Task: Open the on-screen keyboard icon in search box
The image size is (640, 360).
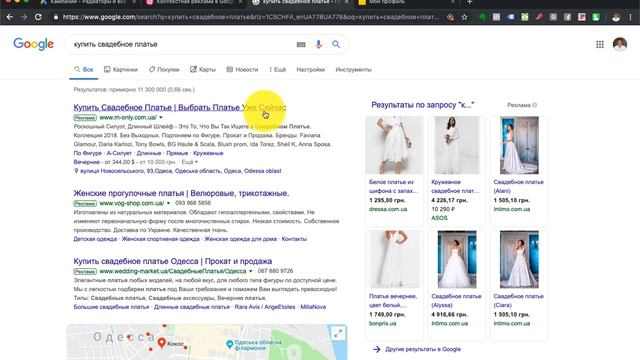Action: coord(301,44)
